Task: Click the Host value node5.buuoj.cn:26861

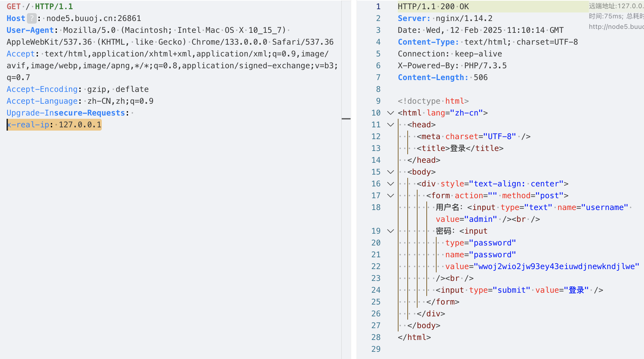Action: [x=94, y=18]
